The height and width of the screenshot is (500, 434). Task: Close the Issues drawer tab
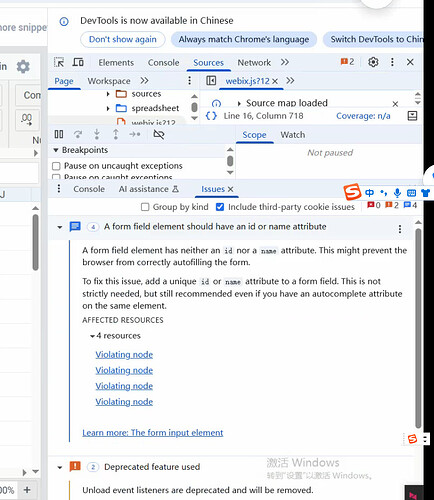coord(230,189)
